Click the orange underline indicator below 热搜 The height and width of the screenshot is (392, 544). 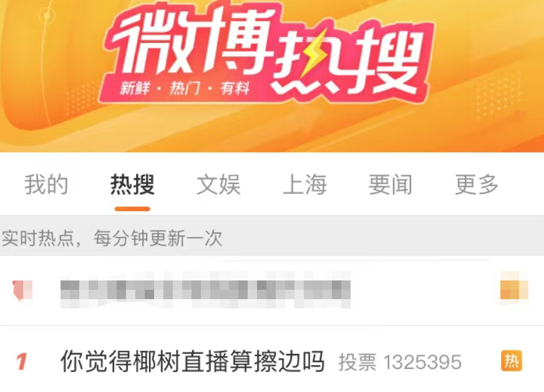point(132,209)
